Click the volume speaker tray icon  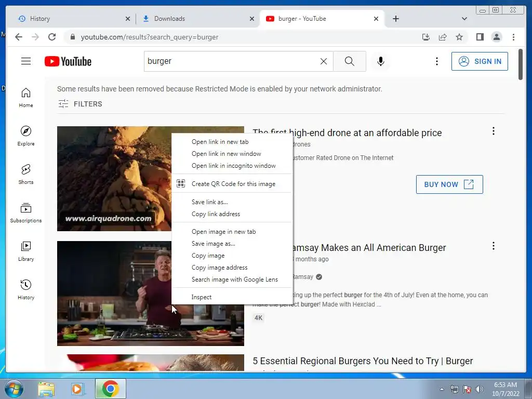[x=480, y=389]
